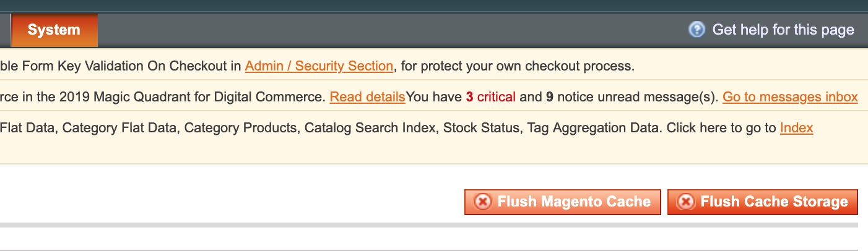
Task: Click the X icon on Flush Magento Cache
Action: [482, 202]
